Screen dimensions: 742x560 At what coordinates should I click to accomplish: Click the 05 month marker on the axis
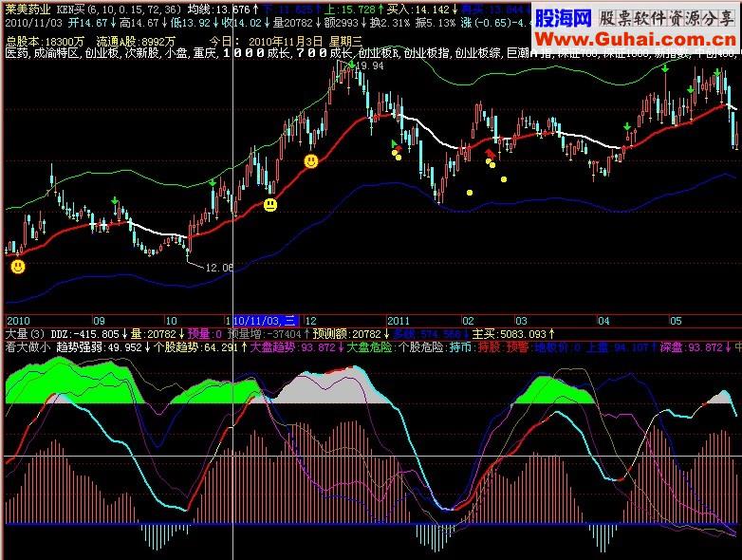tap(676, 321)
